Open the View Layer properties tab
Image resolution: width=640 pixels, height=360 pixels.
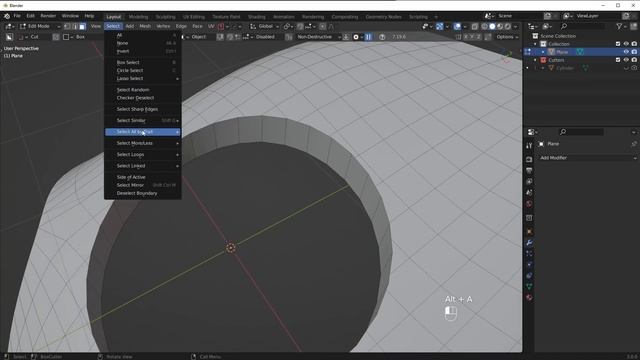[529, 181]
